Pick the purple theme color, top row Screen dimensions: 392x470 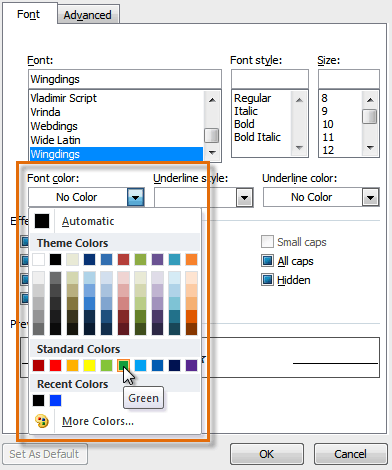pyautogui.click(x=157, y=259)
